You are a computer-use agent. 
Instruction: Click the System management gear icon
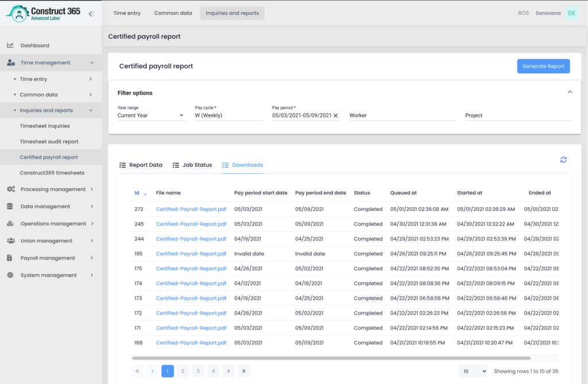click(x=10, y=275)
